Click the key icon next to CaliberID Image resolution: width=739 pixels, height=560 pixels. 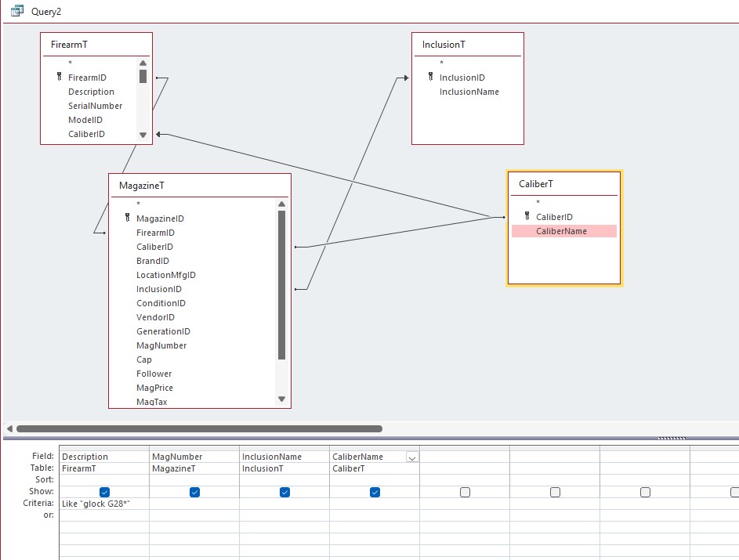(527, 217)
